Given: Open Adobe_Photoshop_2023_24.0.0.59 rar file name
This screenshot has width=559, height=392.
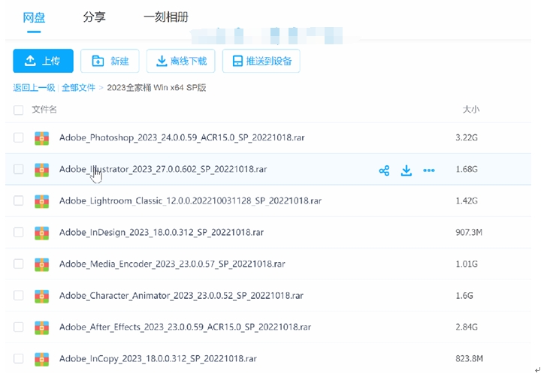Looking at the screenshot, I should [182, 137].
